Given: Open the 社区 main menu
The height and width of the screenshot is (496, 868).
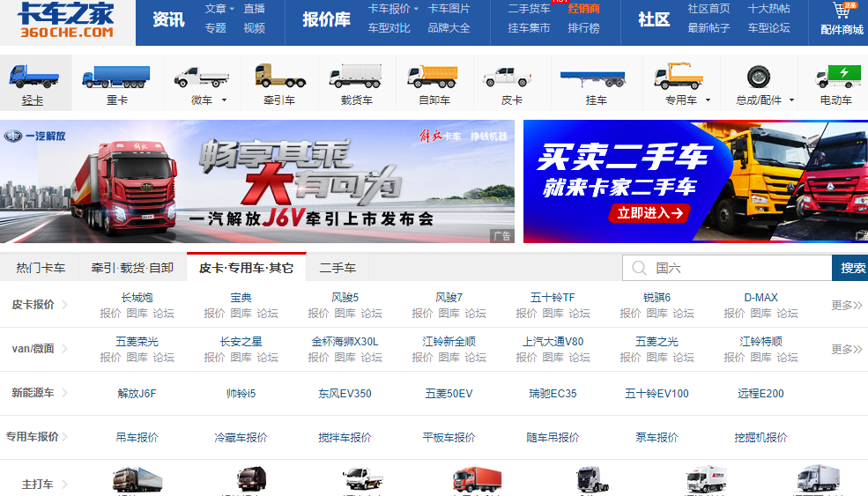Looking at the screenshot, I should click(654, 20).
